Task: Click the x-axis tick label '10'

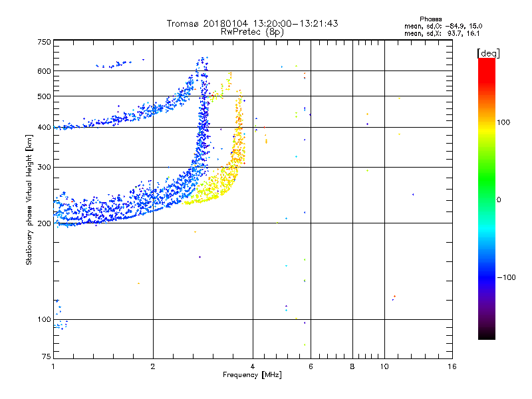Action: 384,366
